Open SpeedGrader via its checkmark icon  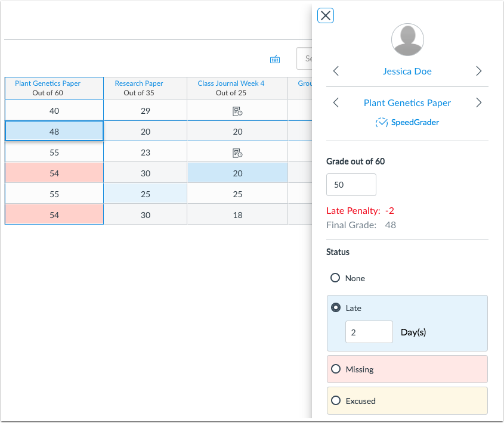(381, 122)
